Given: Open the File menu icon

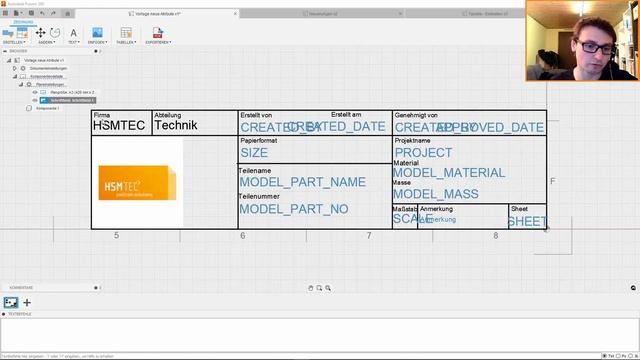Looking at the screenshot, I should tap(16, 13).
